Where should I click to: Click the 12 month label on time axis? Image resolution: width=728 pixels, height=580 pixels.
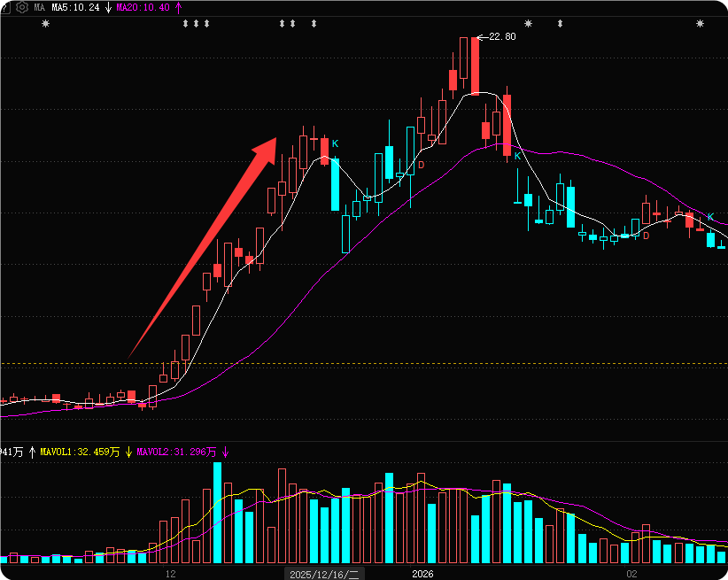point(170,574)
